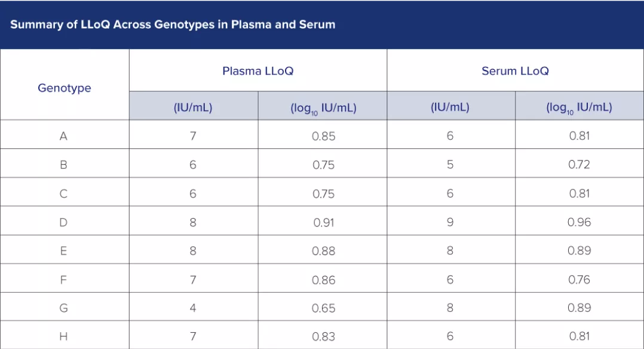Select the Plasma (IU/mL) subheader
The height and width of the screenshot is (349, 644).
[193, 108]
